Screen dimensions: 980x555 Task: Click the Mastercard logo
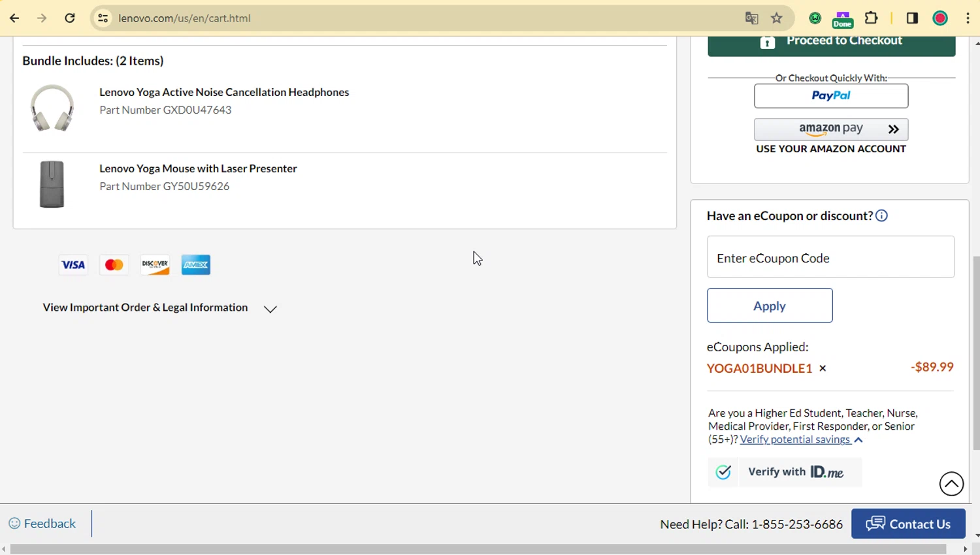click(x=114, y=264)
